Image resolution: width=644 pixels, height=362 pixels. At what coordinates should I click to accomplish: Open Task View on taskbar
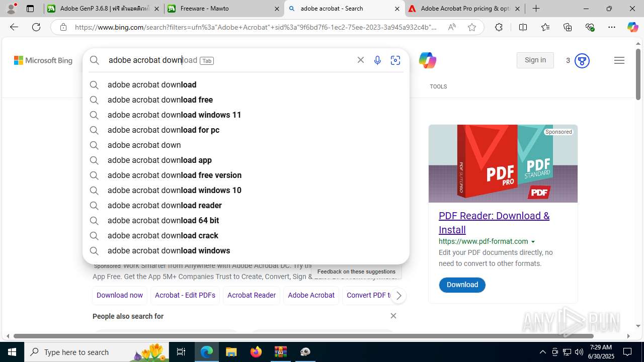pos(181,352)
